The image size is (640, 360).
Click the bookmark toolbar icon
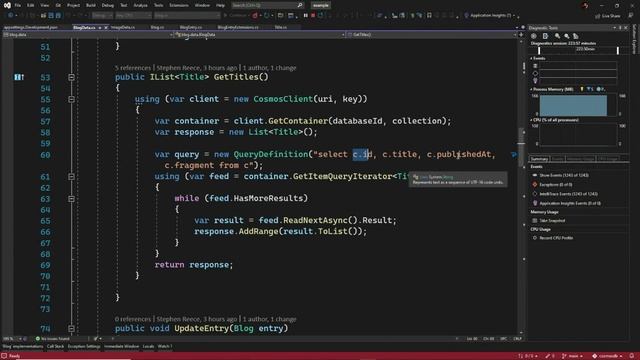click(429, 16)
